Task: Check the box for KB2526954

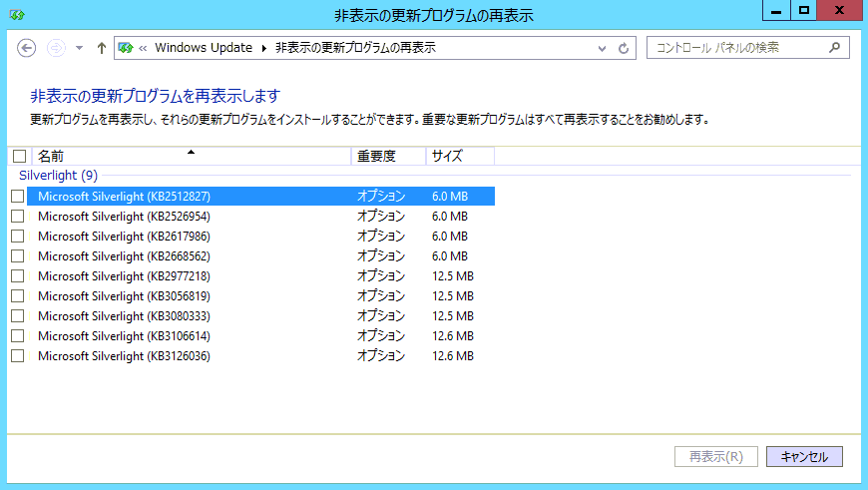Action: point(18,216)
